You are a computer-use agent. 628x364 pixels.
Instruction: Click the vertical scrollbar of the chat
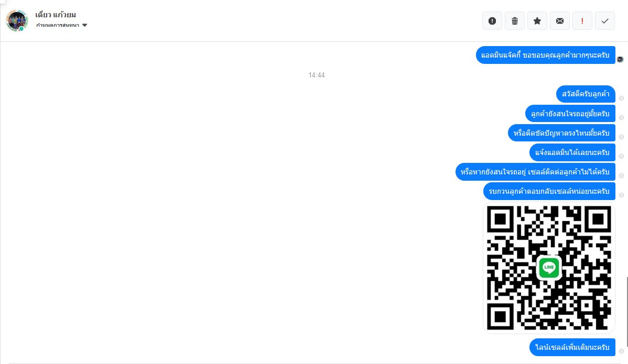(x=627, y=312)
